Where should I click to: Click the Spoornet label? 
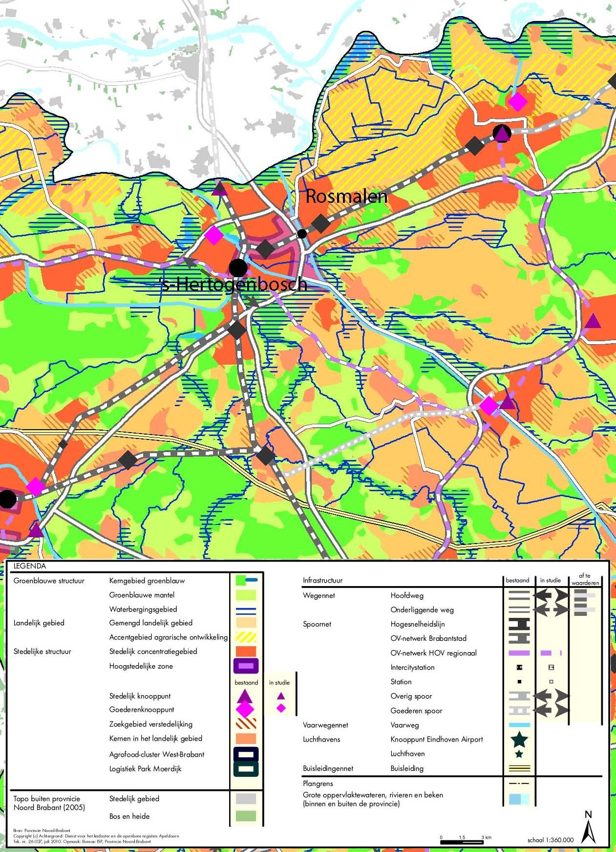point(317,624)
